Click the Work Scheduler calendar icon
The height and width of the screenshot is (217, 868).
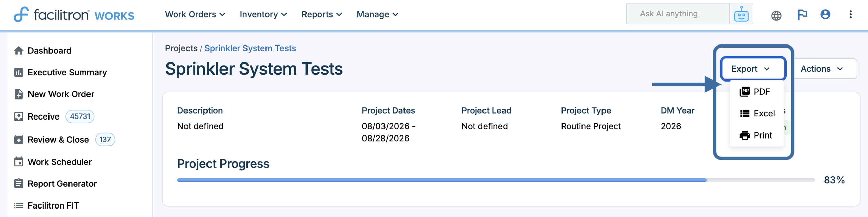coord(19,162)
